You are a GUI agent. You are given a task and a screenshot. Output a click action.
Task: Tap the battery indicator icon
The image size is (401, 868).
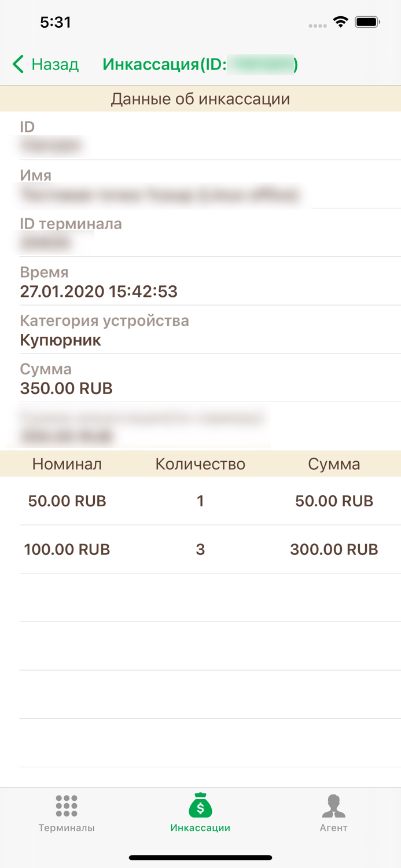[x=367, y=22]
